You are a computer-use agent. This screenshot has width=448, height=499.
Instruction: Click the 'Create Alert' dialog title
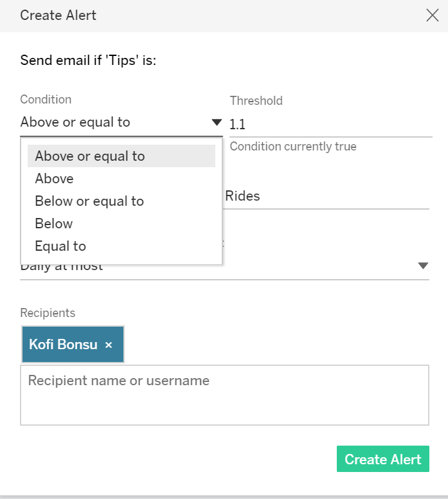click(58, 15)
